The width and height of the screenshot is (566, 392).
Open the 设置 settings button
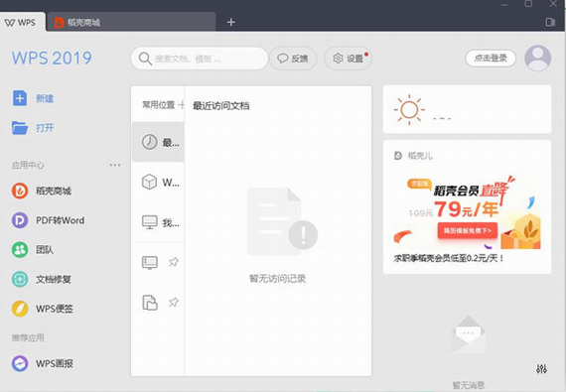click(x=348, y=59)
